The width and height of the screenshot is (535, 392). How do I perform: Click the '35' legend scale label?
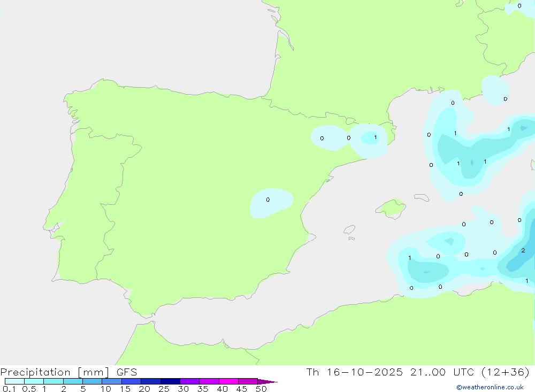(x=203, y=389)
